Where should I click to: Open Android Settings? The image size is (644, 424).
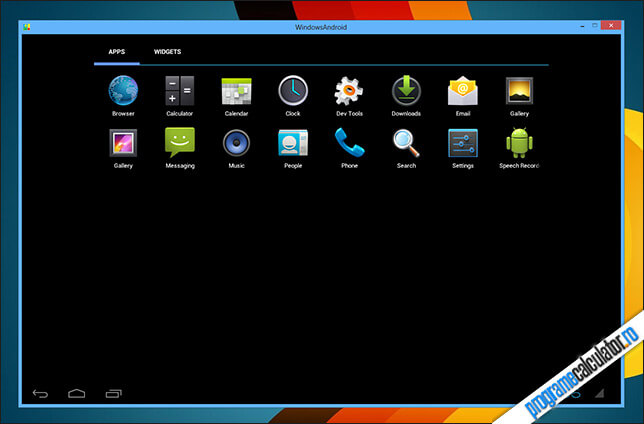coord(463,148)
